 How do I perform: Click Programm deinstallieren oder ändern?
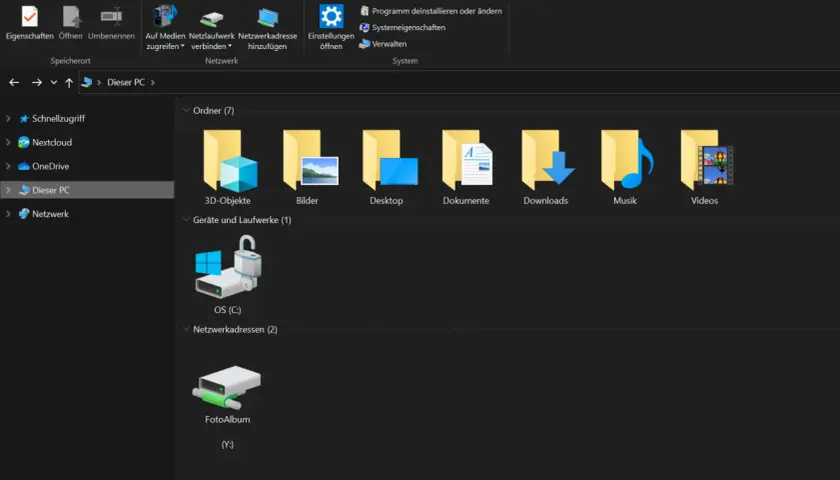pos(431,11)
